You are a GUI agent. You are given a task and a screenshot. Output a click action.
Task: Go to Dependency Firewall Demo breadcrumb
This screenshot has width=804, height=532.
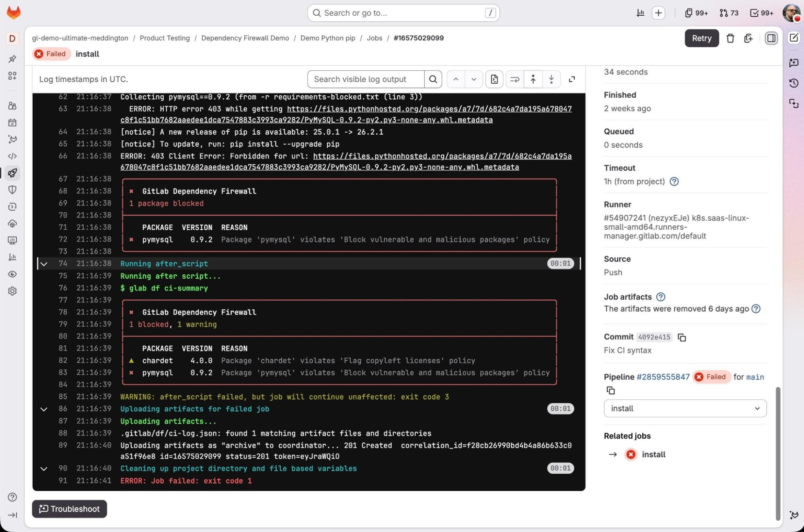point(245,38)
